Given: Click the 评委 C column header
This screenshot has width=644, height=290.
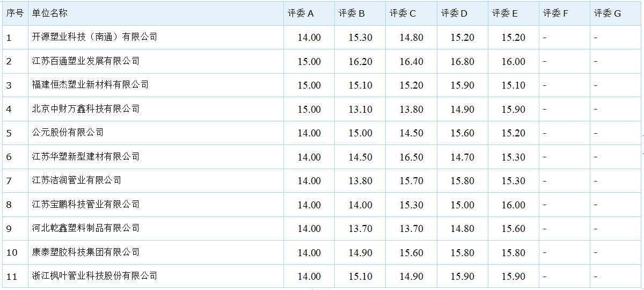Looking at the screenshot, I should coord(402,13).
